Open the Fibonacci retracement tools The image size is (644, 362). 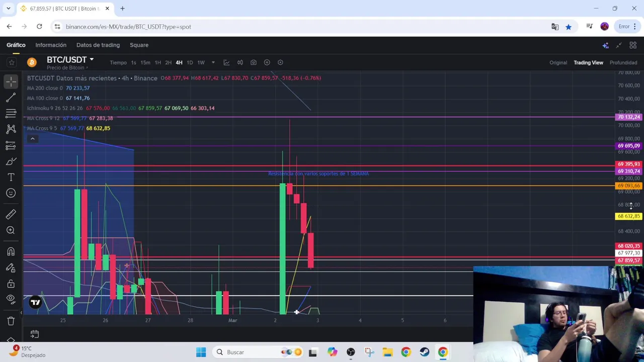point(11,113)
